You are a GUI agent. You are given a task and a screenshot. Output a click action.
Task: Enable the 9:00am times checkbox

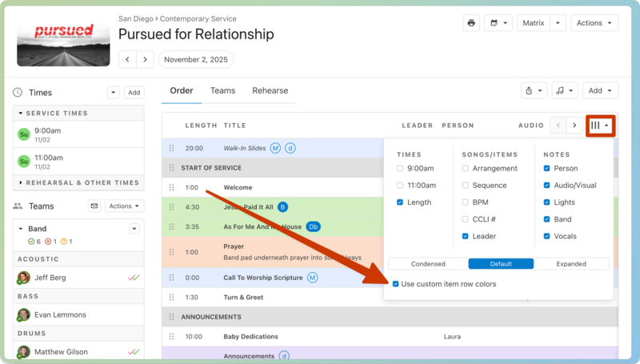click(400, 169)
